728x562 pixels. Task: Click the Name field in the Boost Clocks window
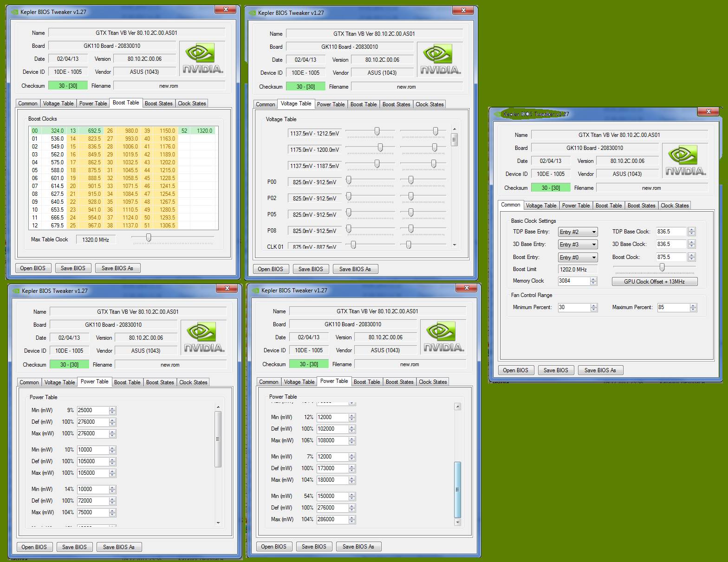pos(136,33)
